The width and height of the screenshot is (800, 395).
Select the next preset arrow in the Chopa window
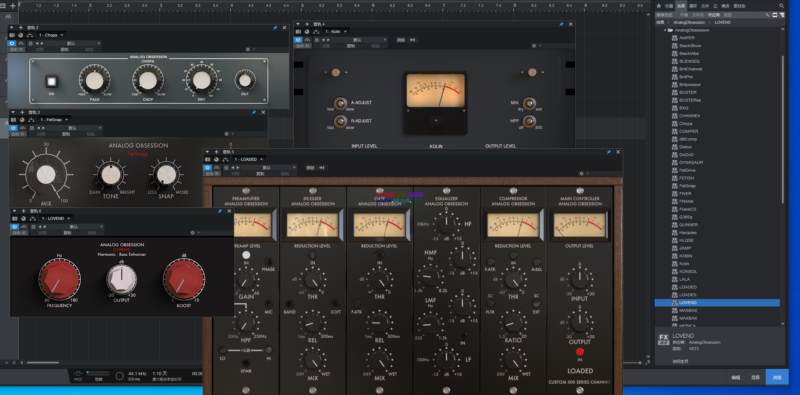(x=42, y=43)
